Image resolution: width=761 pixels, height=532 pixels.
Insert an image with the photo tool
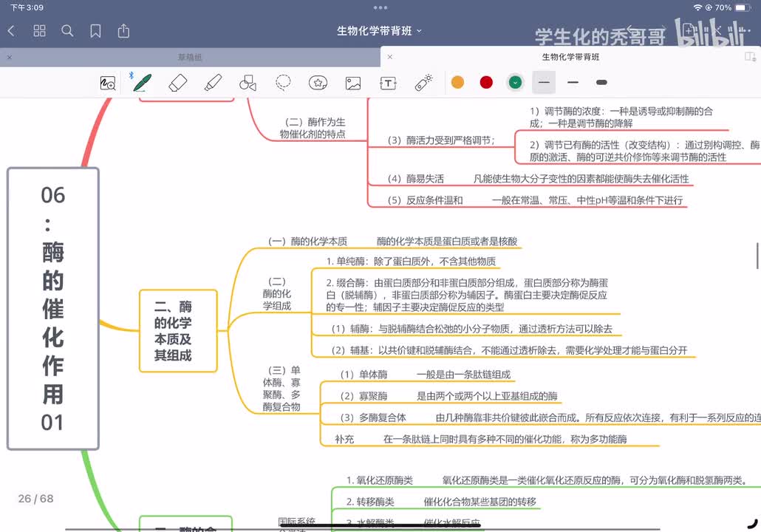click(353, 83)
